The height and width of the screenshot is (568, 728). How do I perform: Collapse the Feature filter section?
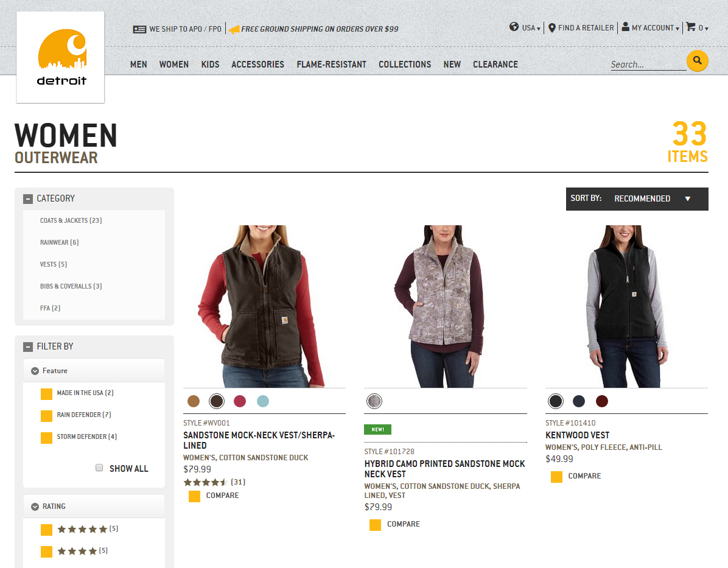35,371
